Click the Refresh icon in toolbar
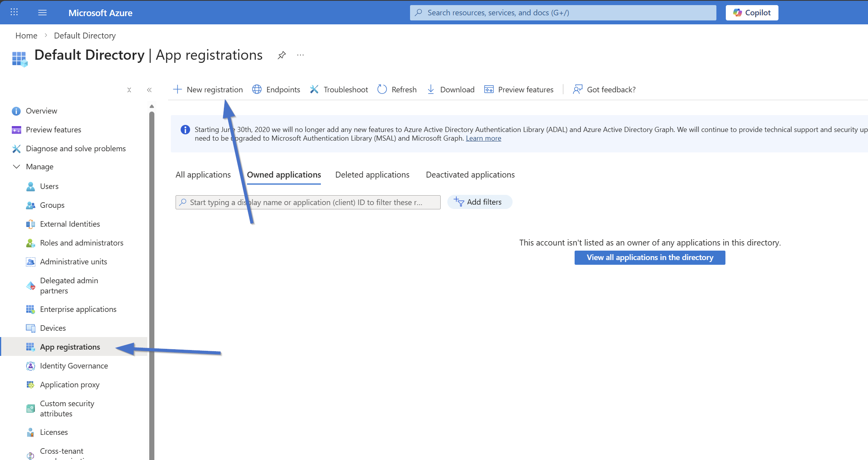Screen dimensions: 868x460 tap(382, 90)
